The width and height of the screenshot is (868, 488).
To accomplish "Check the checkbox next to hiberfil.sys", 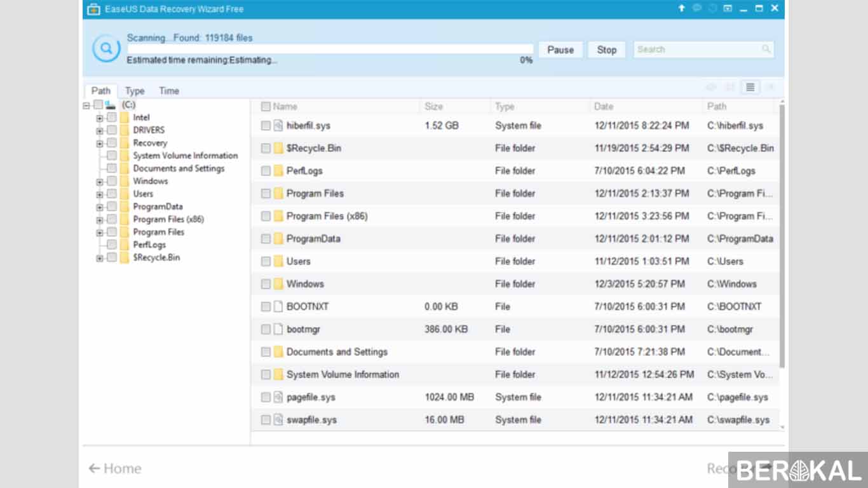I will pos(266,125).
